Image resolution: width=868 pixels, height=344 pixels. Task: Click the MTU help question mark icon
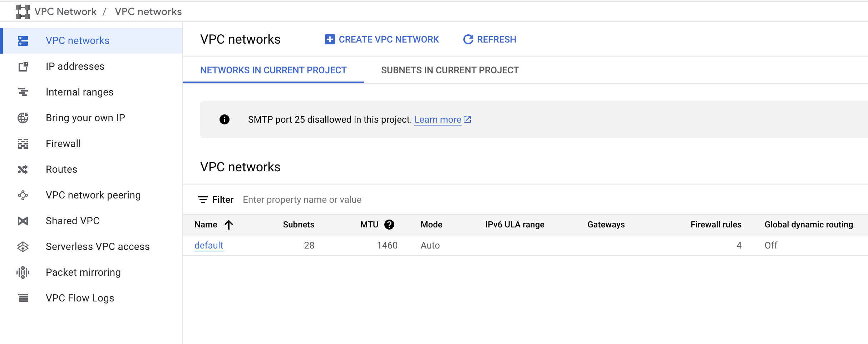click(x=389, y=225)
